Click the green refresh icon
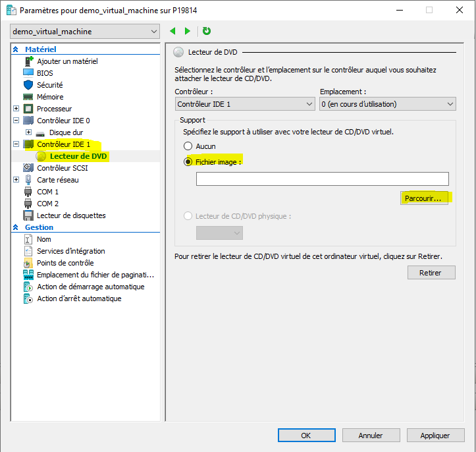The height and width of the screenshot is (452, 476). click(207, 31)
